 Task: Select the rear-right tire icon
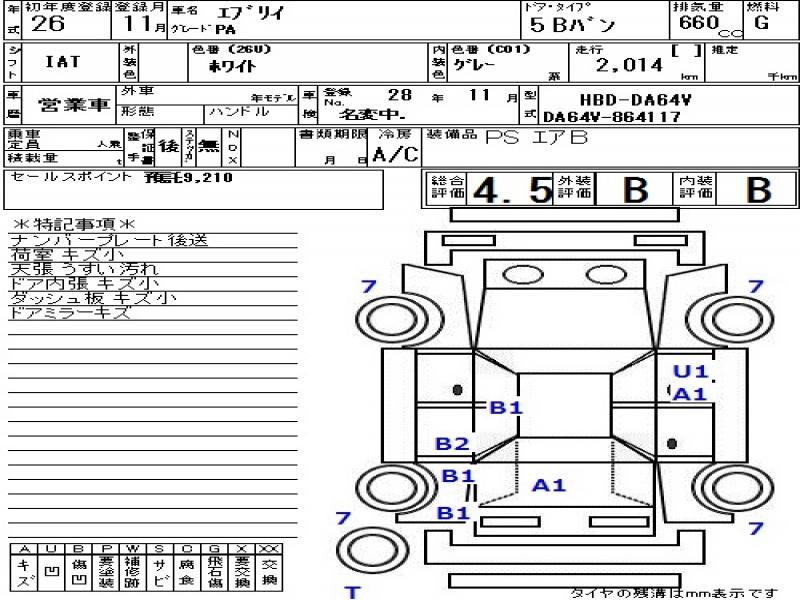(x=735, y=487)
